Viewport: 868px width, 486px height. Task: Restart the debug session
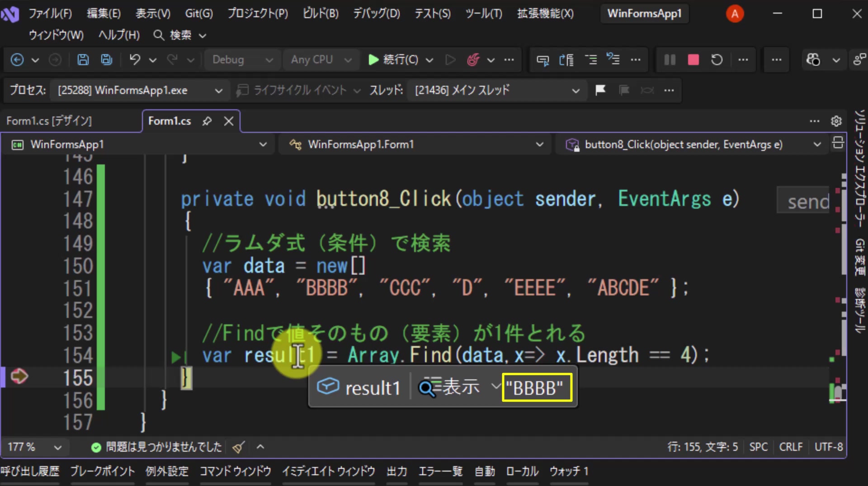717,60
